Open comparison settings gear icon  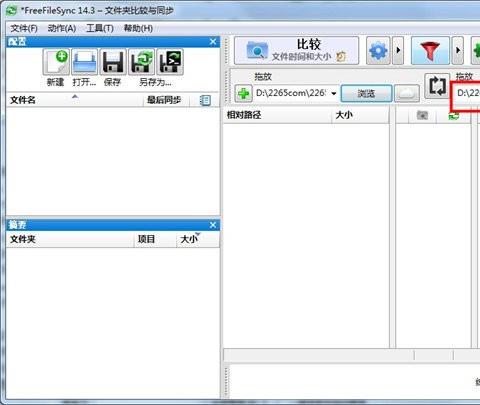[378, 51]
